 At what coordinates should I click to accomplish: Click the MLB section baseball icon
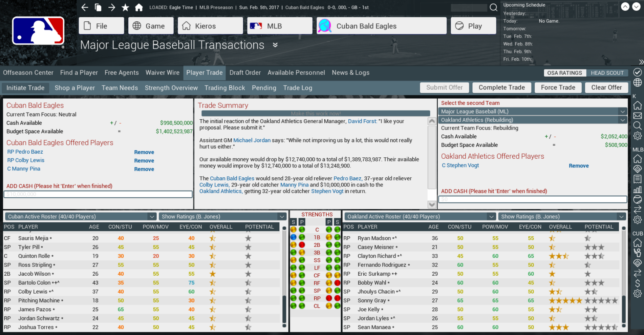638,199
